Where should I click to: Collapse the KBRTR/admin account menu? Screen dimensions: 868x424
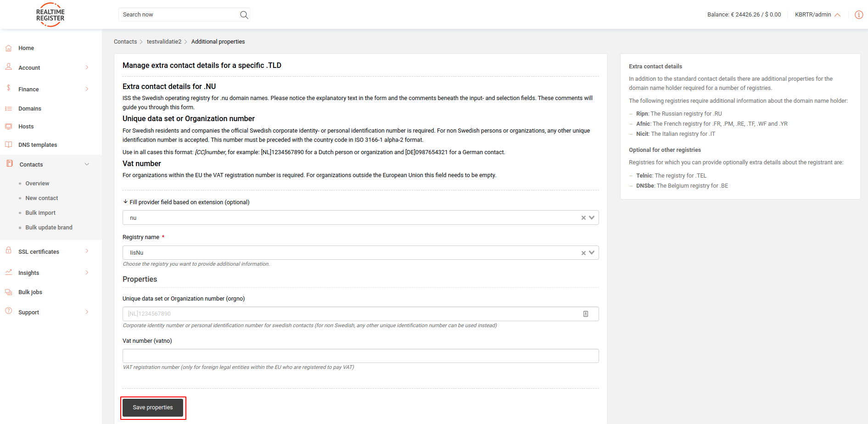[837, 14]
